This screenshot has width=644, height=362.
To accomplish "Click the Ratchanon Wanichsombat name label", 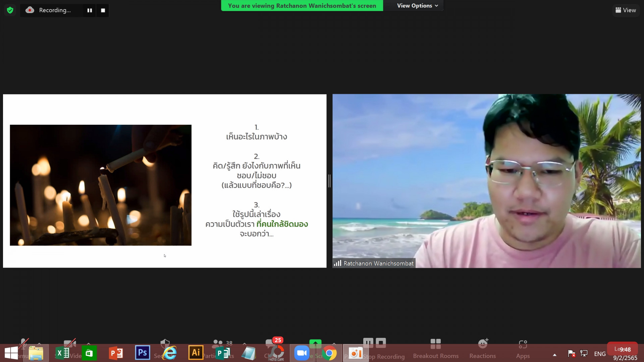I will (x=378, y=263).
